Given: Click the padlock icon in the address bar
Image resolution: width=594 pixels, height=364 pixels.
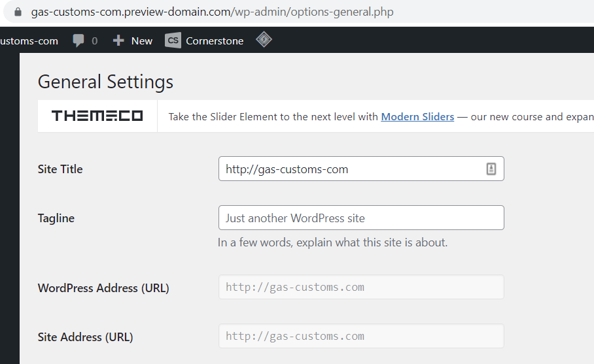Looking at the screenshot, I should click(18, 12).
